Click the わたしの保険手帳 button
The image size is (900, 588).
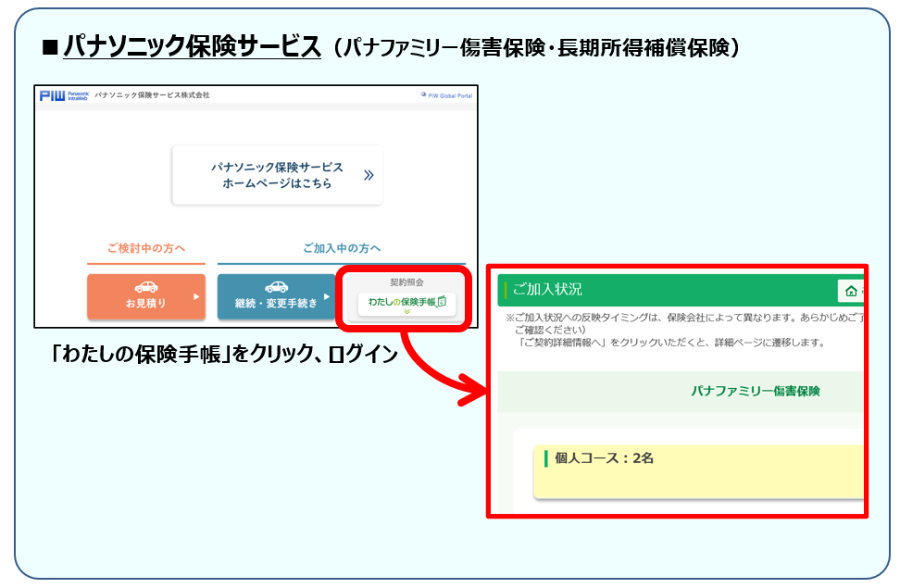[x=406, y=299]
